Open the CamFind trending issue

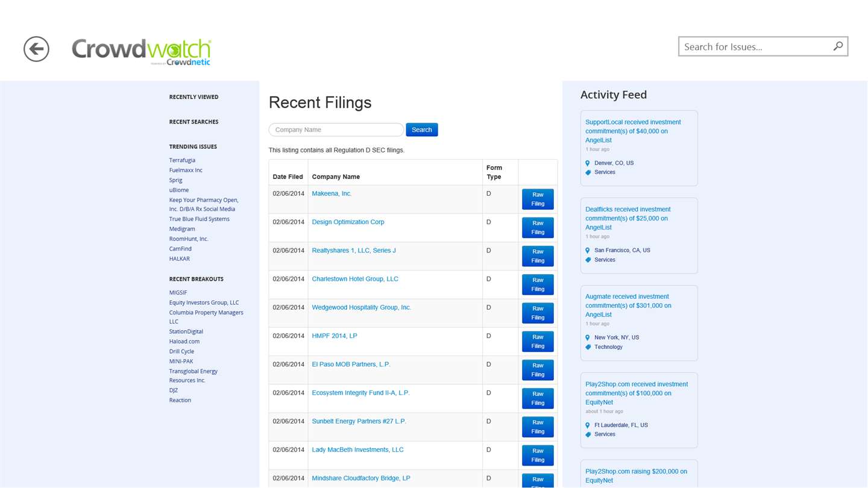point(180,249)
